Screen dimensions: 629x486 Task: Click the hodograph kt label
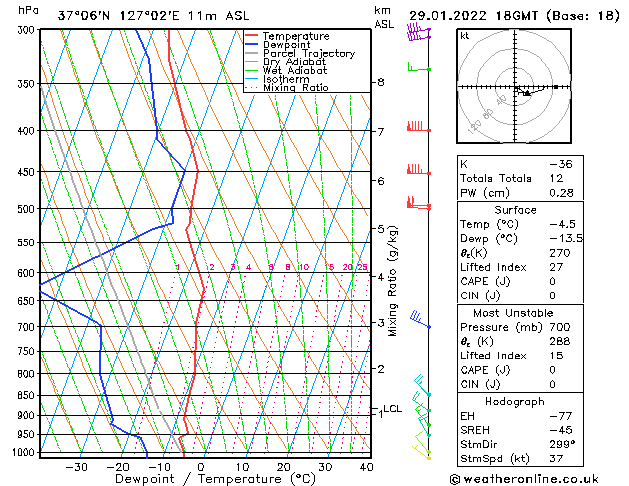tap(465, 36)
